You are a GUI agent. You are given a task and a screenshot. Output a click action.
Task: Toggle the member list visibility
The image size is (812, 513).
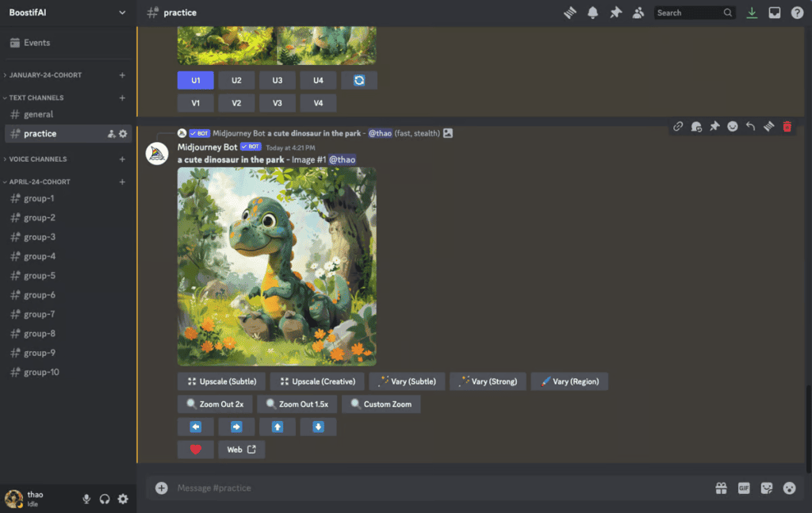(638, 13)
